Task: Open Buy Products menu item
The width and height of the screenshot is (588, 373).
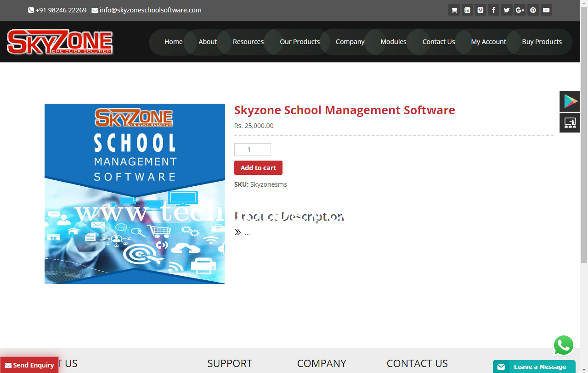Action: 542,42
